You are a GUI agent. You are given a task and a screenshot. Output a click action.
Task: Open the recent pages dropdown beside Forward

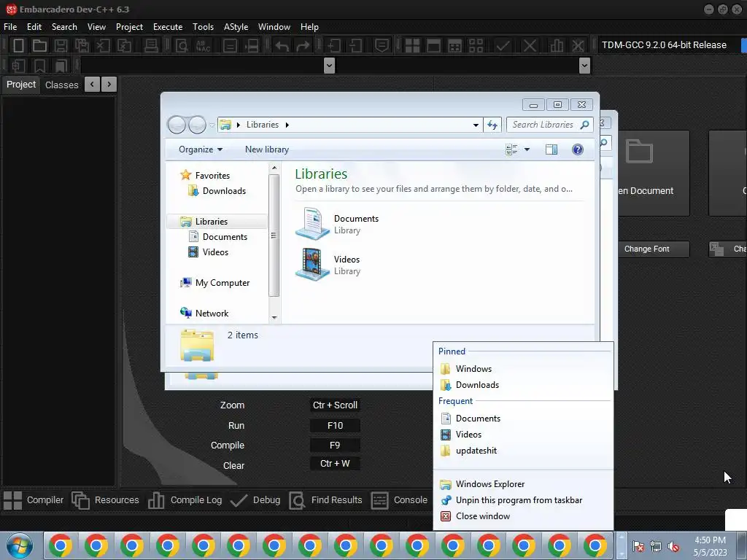click(212, 125)
